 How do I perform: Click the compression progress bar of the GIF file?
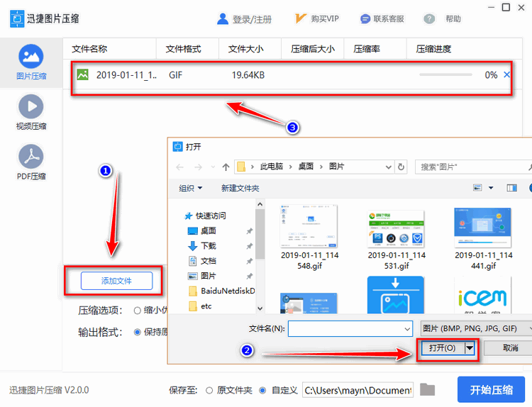tap(445, 74)
